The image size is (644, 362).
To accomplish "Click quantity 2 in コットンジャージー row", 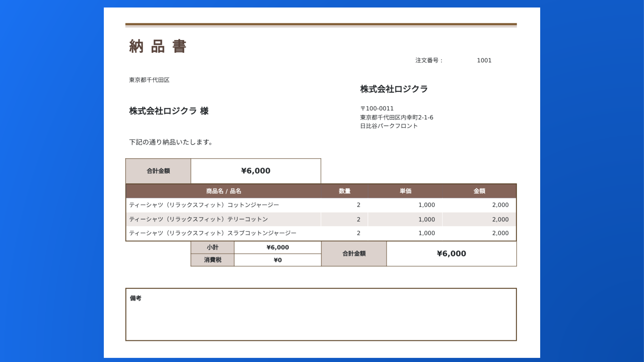I will pos(358,205).
